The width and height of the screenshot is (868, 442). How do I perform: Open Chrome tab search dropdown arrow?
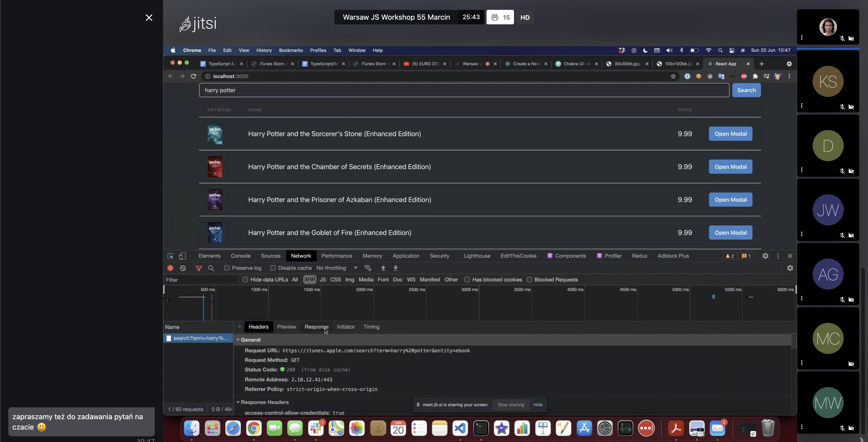tap(789, 64)
